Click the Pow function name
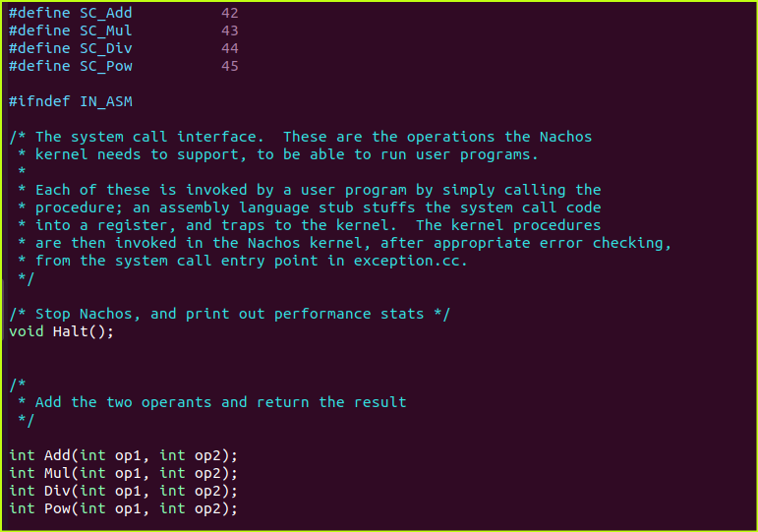The width and height of the screenshot is (758, 532). tap(57, 508)
